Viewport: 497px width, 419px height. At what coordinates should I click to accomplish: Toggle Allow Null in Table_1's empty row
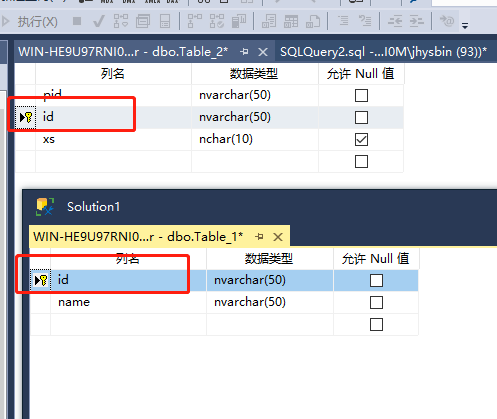[x=376, y=324]
